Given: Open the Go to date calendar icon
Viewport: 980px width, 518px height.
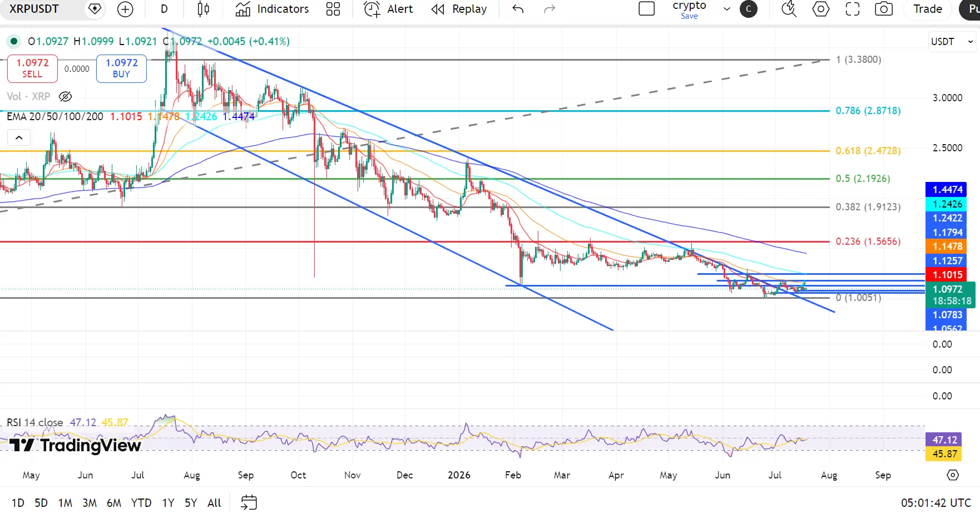Looking at the screenshot, I should click(249, 502).
